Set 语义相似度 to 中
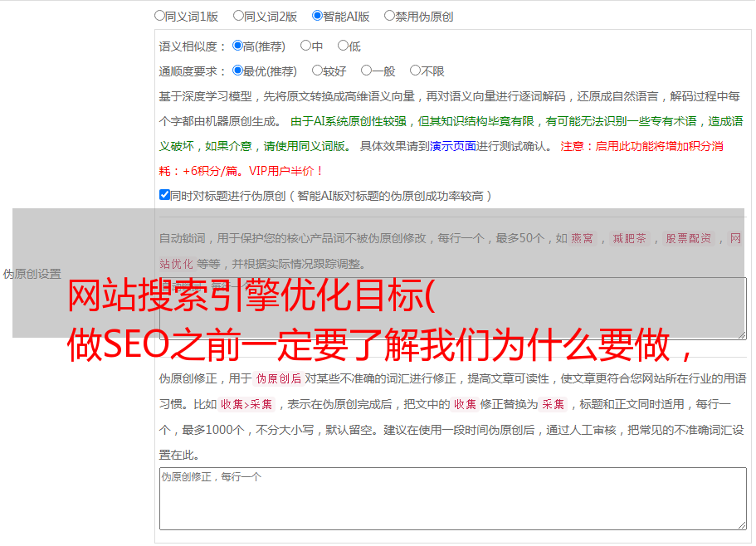 pos(305,46)
